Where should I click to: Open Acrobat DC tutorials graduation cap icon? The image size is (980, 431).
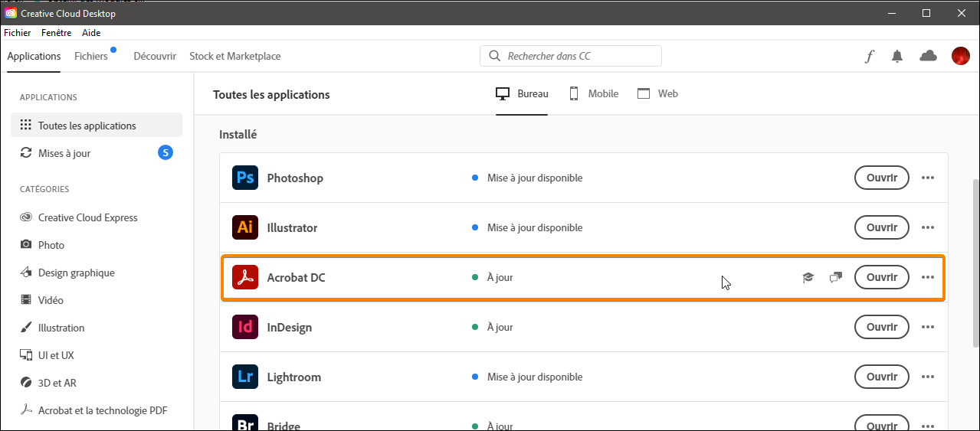(x=808, y=277)
